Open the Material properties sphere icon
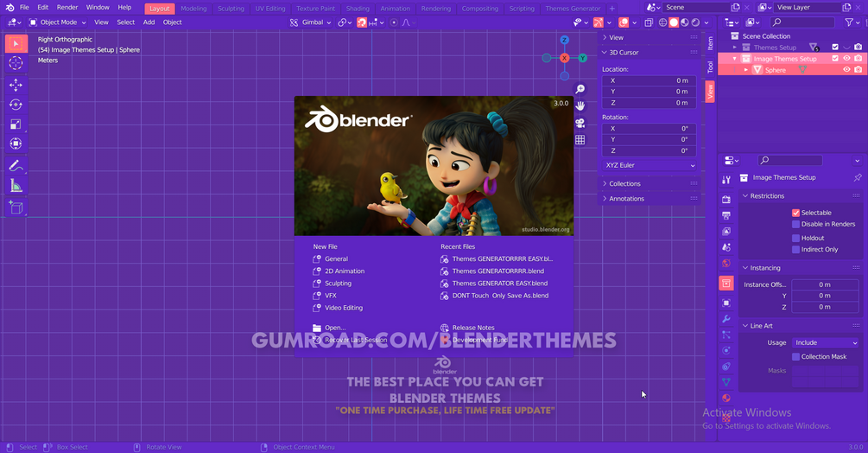Screen dimensions: 868x453 pyautogui.click(x=726, y=399)
